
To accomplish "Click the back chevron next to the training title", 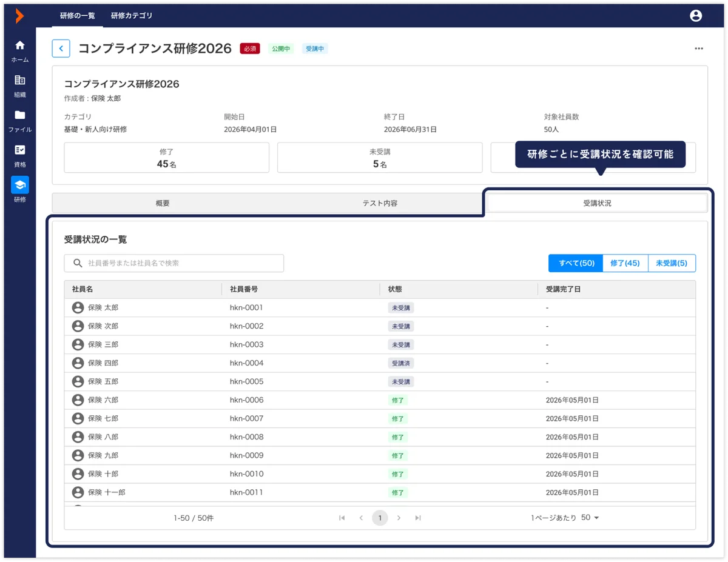I will coord(61,49).
